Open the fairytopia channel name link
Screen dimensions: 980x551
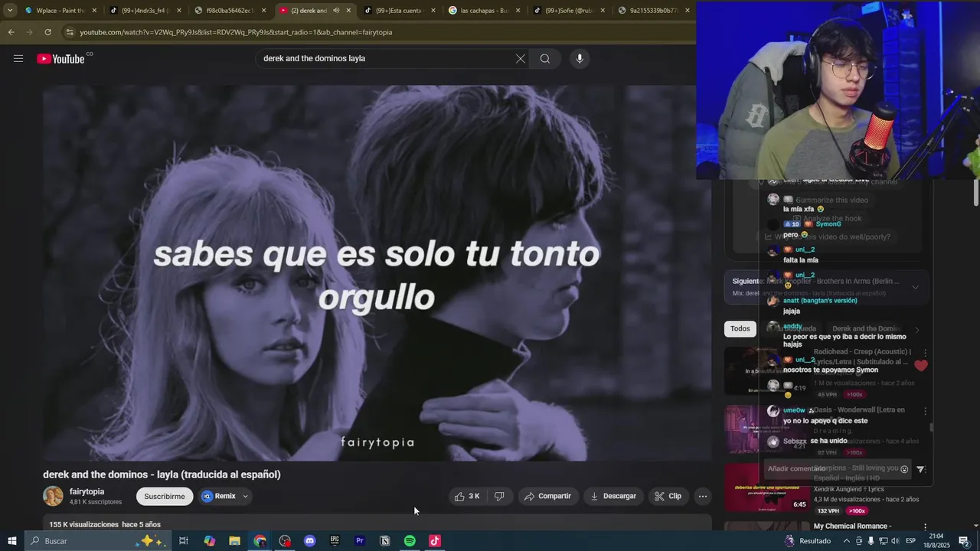[x=87, y=491]
